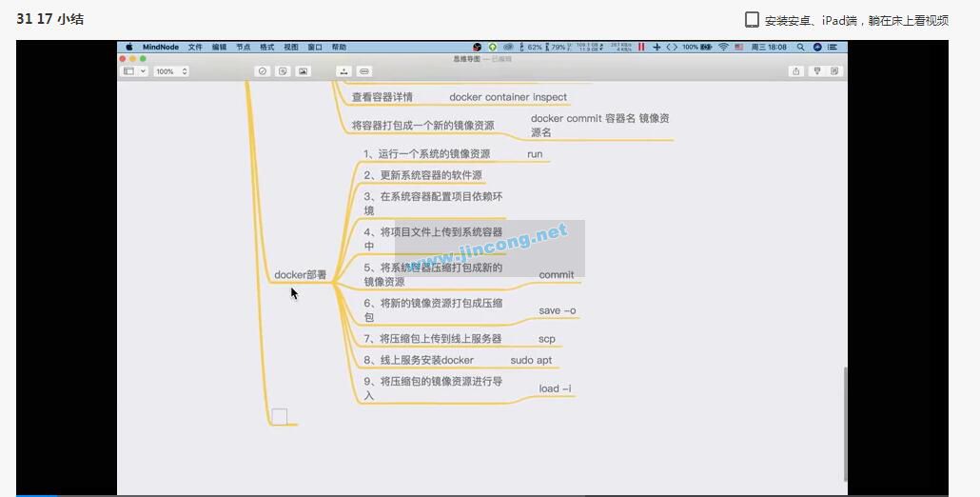Screen dimensions: 980x497
Task: Select the load -i command node
Action: pos(555,388)
